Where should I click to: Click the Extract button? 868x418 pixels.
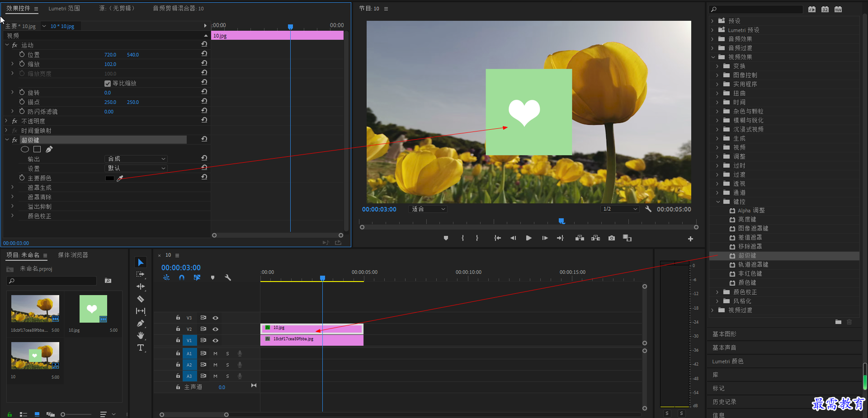click(596, 238)
